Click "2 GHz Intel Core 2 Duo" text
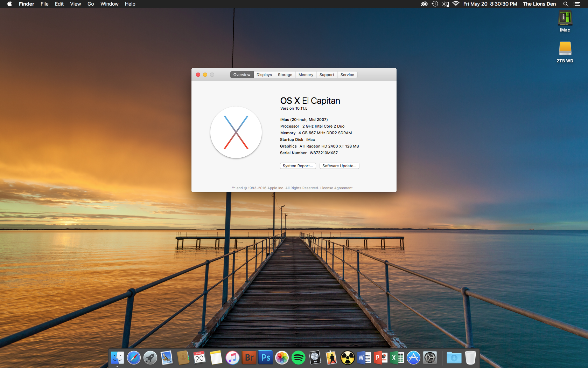The width and height of the screenshot is (588, 368). click(x=323, y=126)
